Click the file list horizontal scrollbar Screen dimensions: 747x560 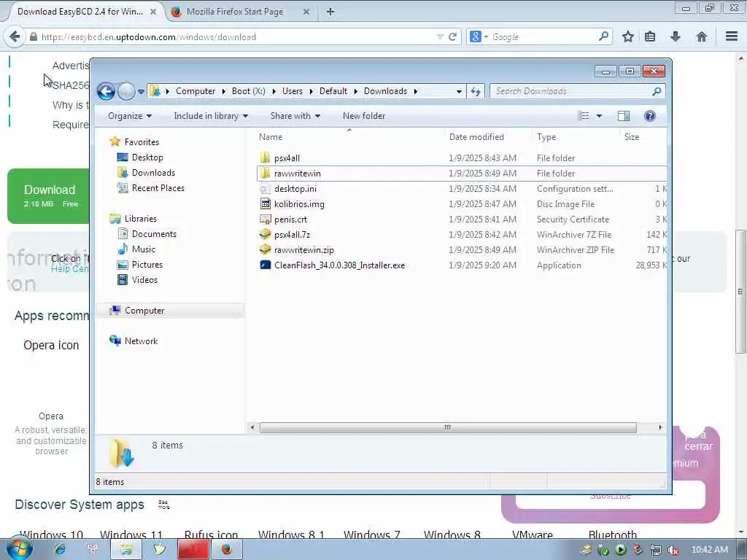click(x=448, y=427)
